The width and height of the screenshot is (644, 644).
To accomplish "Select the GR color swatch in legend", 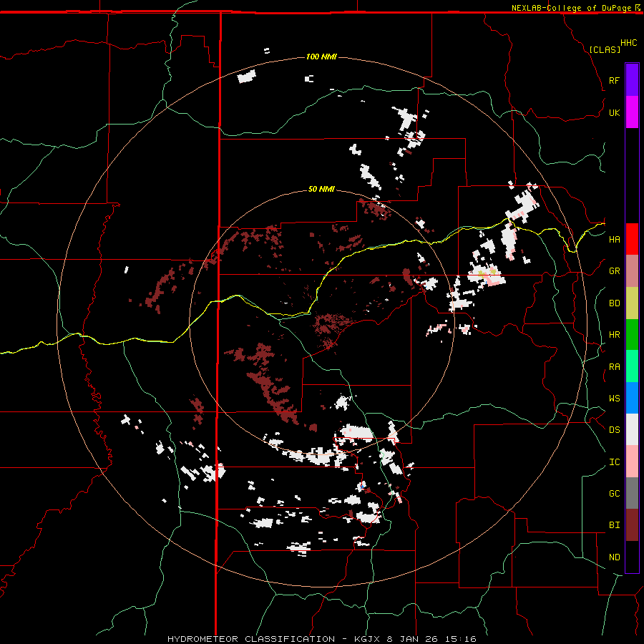I will (632, 271).
